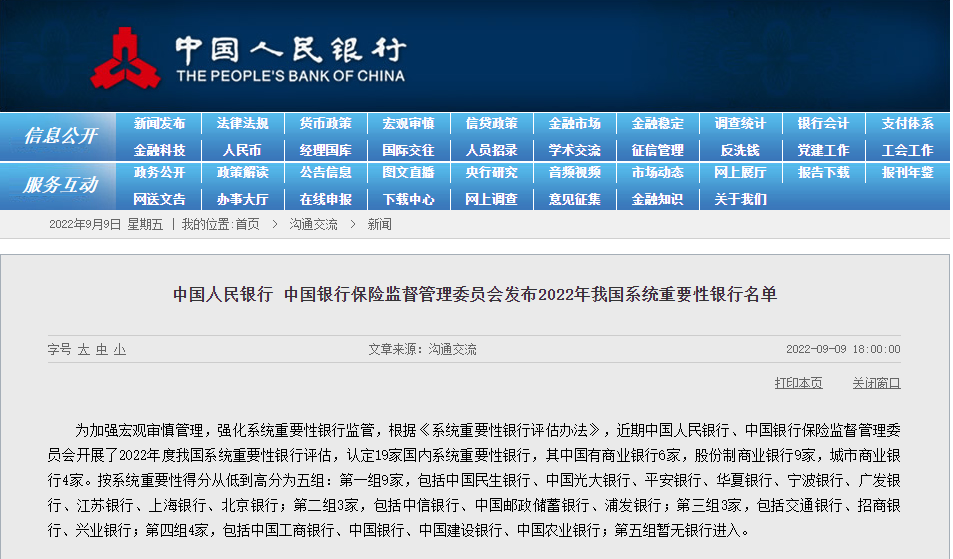Image resolution: width=953 pixels, height=559 pixels.
Task: Open 报告下载 page
Action: click(824, 173)
